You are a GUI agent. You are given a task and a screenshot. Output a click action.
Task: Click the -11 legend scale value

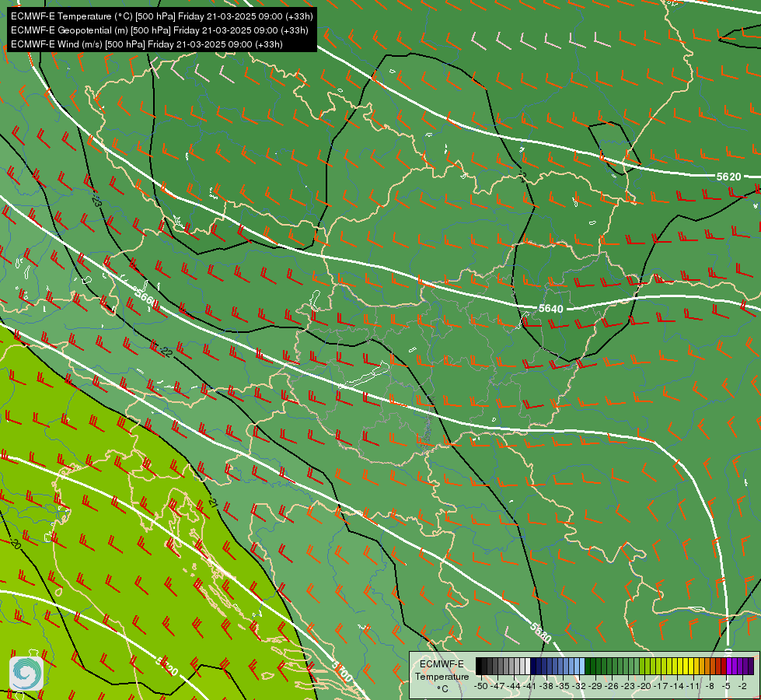tap(693, 686)
